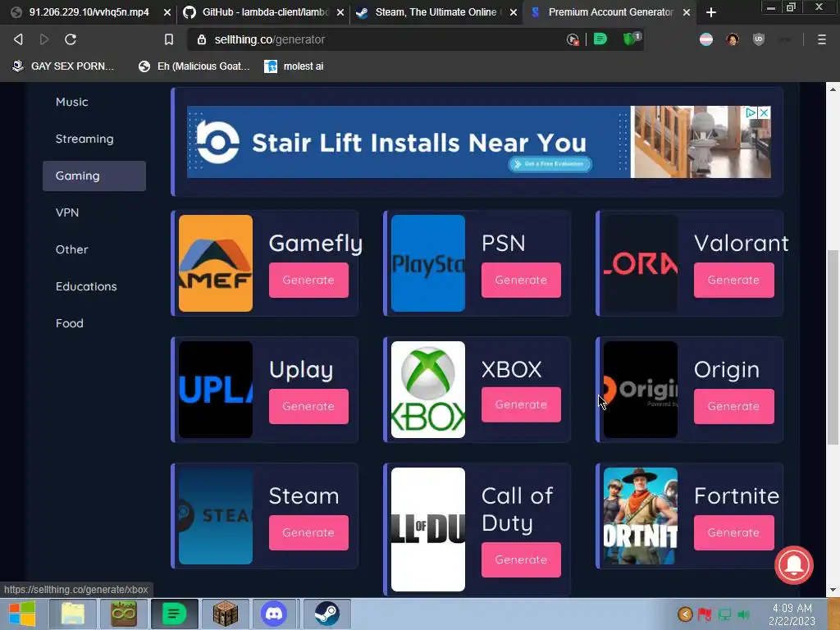Switch to the 91.206.229.10 video tab
Viewport: 840px width, 630px height.
(x=89, y=12)
